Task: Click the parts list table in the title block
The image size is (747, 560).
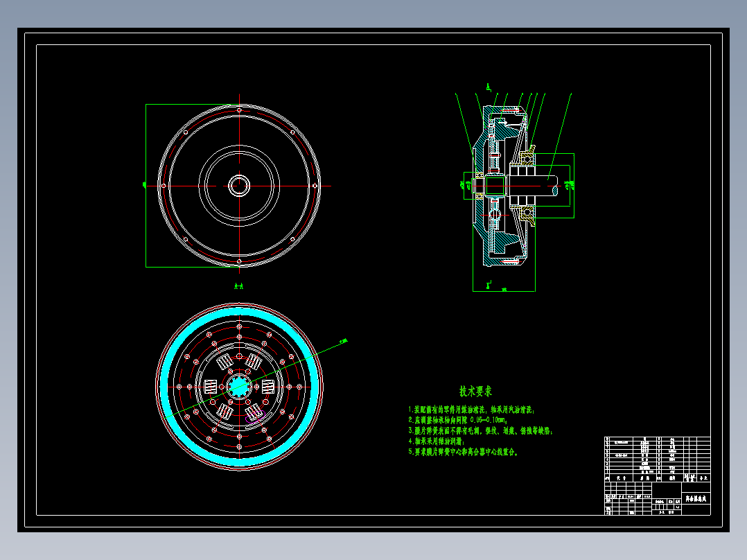Action: click(658, 459)
